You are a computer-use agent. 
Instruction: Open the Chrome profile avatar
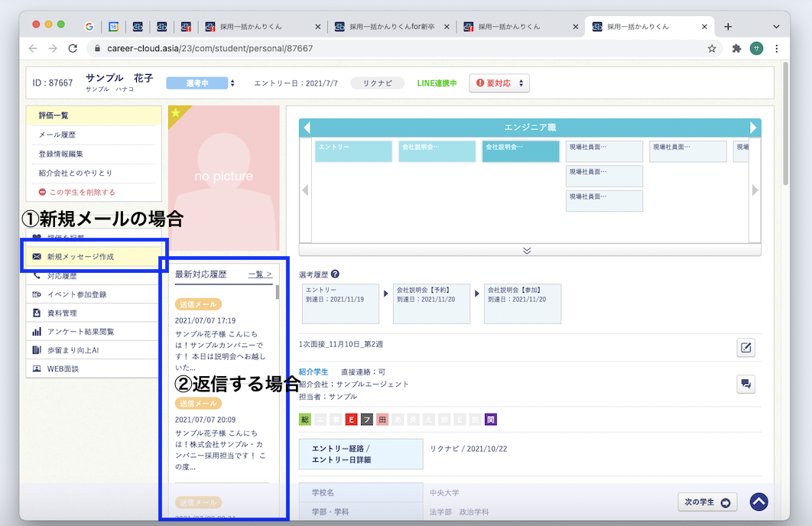pos(757,48)
